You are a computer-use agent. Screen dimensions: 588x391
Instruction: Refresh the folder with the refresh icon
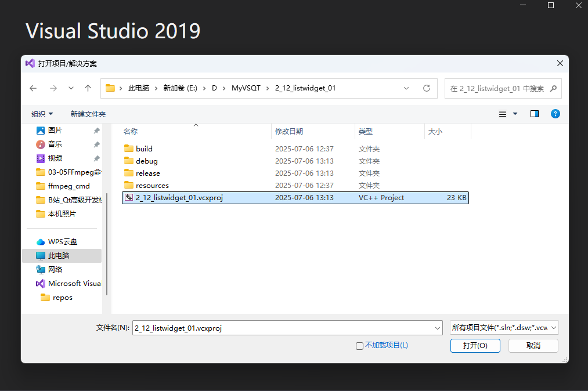click(x=426, y=88)
